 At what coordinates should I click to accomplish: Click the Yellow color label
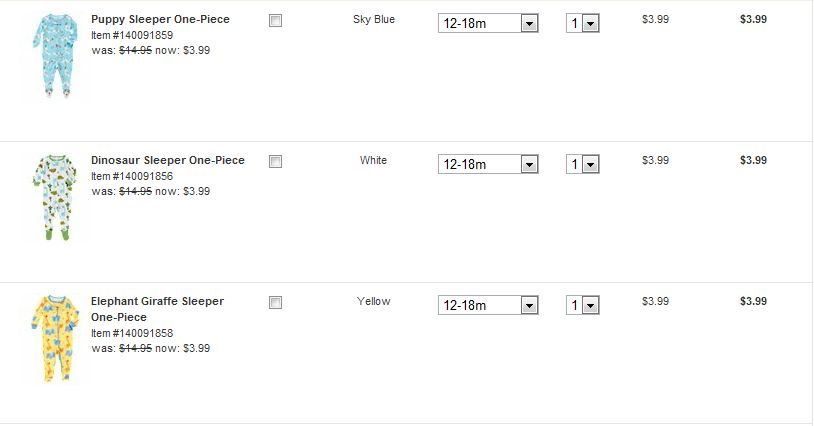tap(373, 301)
